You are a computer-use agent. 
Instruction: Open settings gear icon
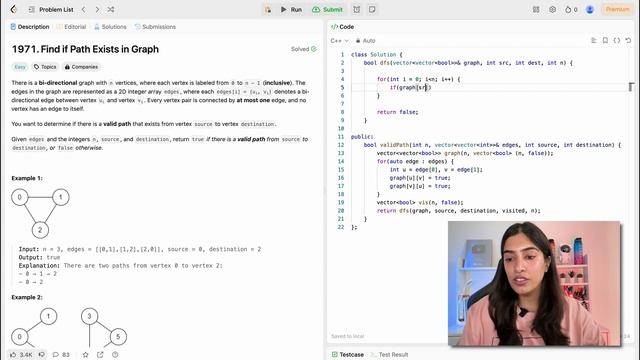552,9
